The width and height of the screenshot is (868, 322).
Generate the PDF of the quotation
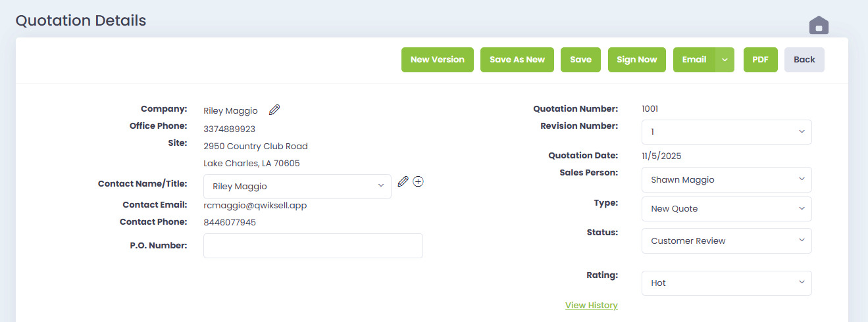pyautogui.click(x=760, y=60)
